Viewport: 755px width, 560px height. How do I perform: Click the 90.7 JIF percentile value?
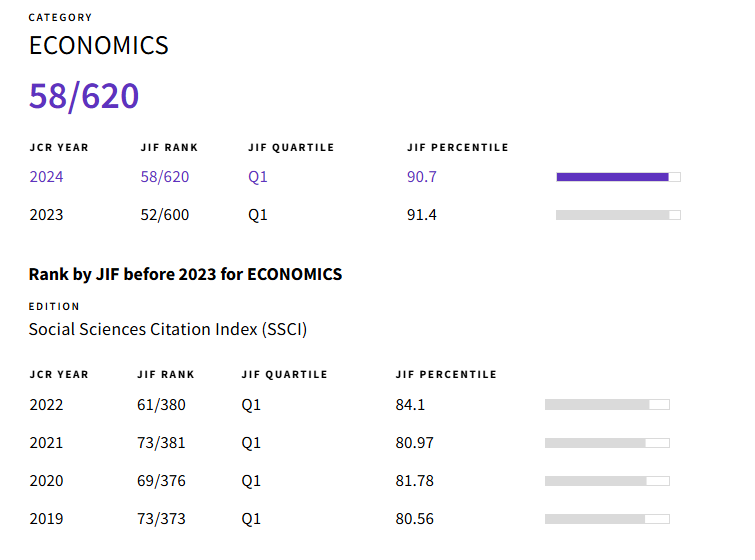(421, 177)
